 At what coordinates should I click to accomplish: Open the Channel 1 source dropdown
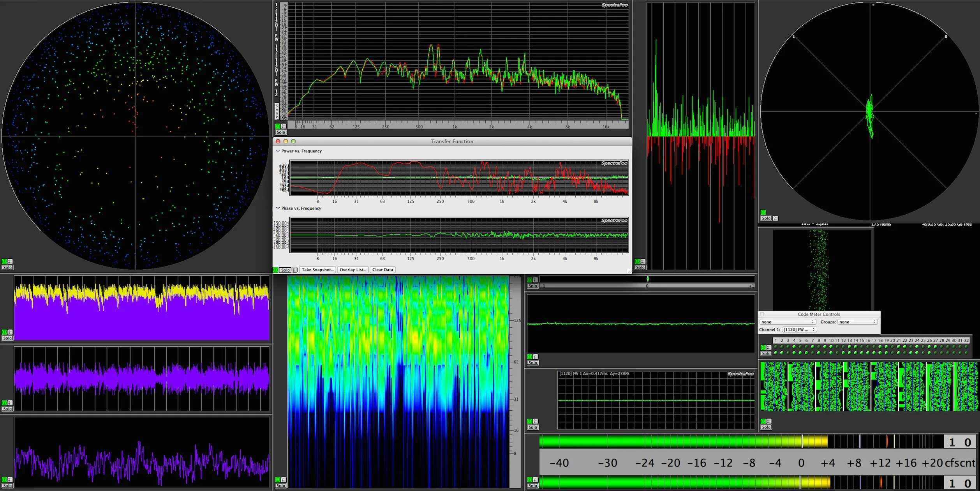click(799, 330)
